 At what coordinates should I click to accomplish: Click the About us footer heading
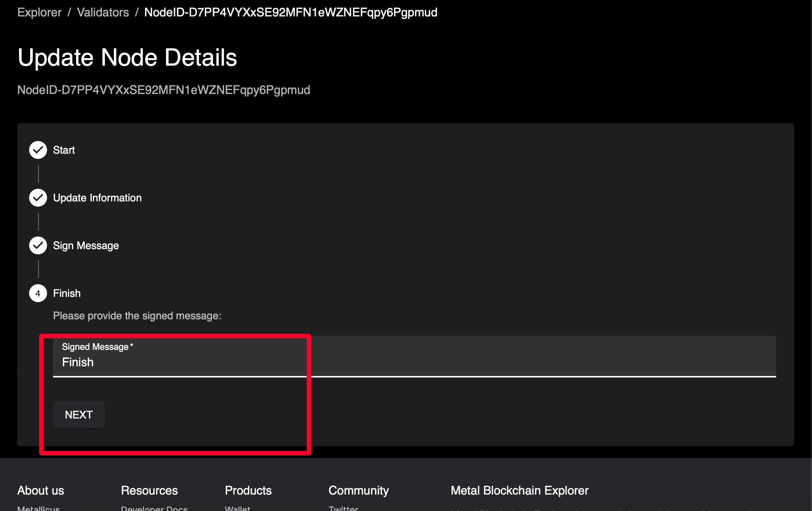[x=41, y=490]
